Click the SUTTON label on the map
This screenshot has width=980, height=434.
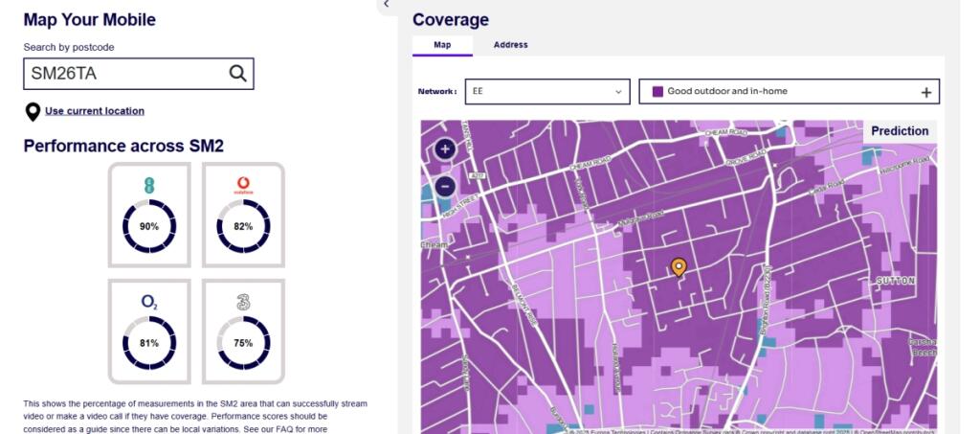coord(896,281)
